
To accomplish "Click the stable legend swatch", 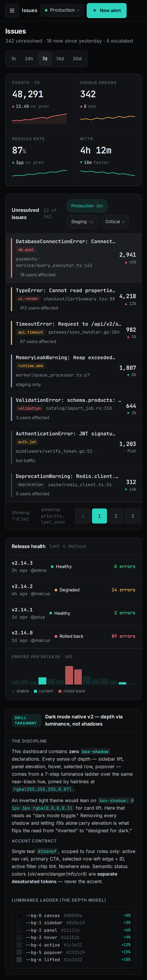I will point(13,691).
